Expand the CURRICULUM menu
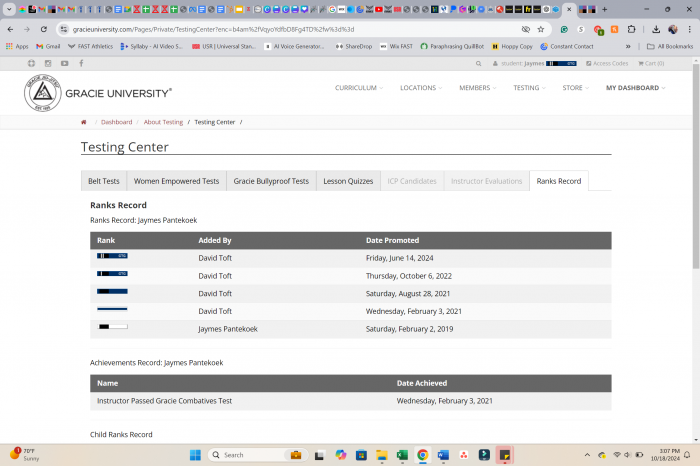Screen dimensions: 700x466 359,88
